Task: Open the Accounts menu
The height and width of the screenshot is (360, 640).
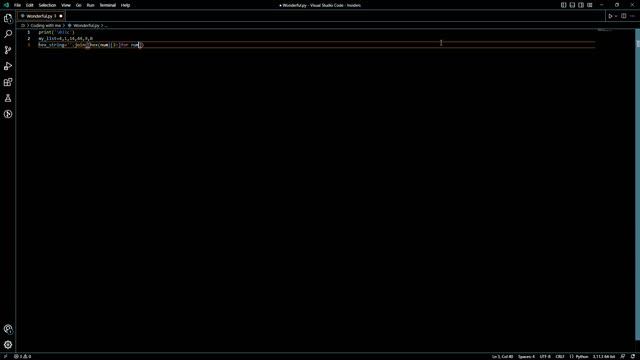Action: 8,329
